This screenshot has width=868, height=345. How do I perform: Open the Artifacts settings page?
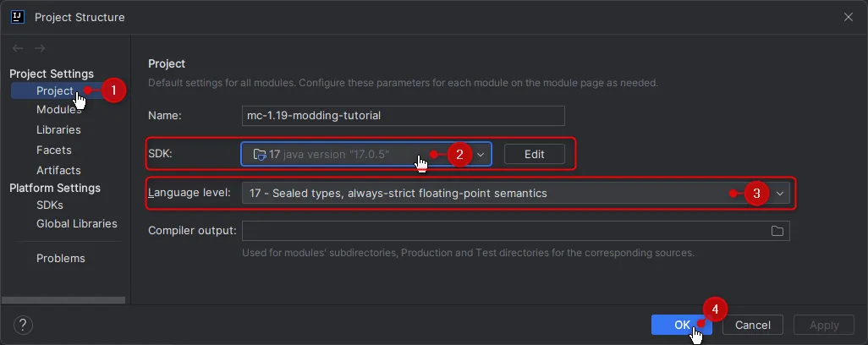point(58,170)
